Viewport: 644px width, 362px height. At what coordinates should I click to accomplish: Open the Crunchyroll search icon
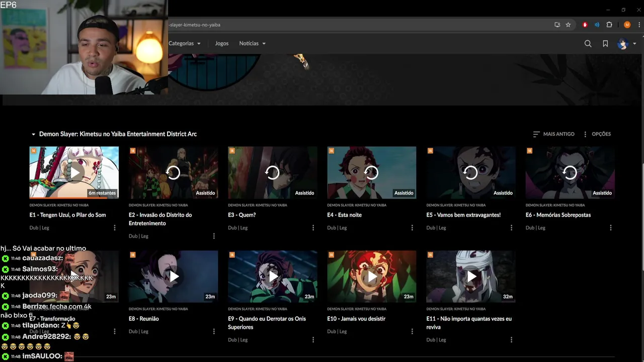(588, 44)
